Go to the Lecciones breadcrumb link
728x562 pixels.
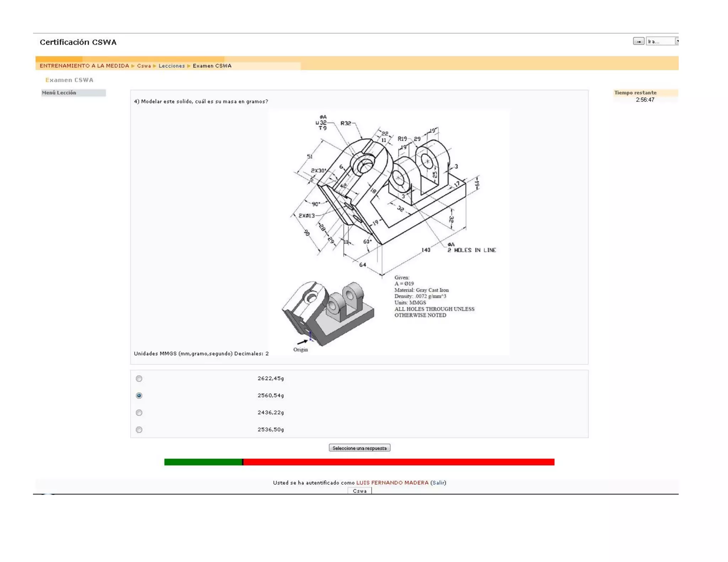[172, 66]
